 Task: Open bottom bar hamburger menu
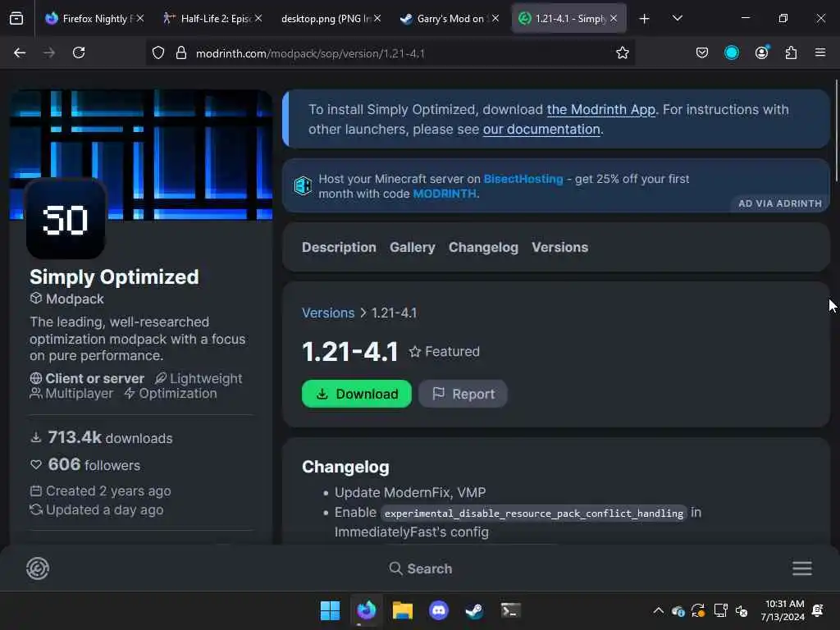[802, 568]
